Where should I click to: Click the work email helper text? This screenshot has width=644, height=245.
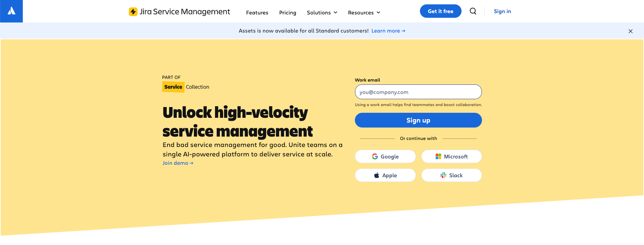(418, 105)
